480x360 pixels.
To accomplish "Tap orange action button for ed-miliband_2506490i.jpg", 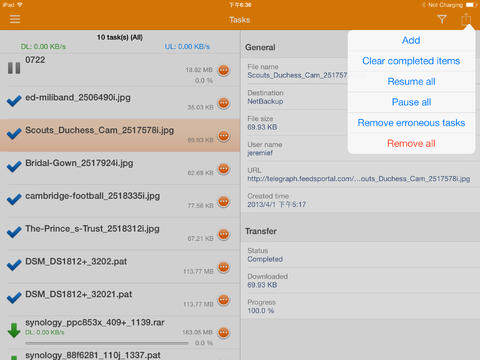I will [224, 103].
